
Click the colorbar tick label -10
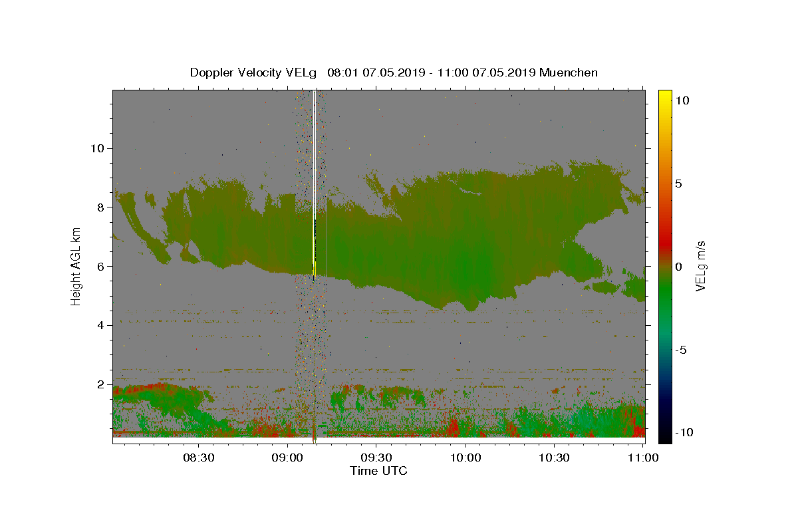pos(686,432)
